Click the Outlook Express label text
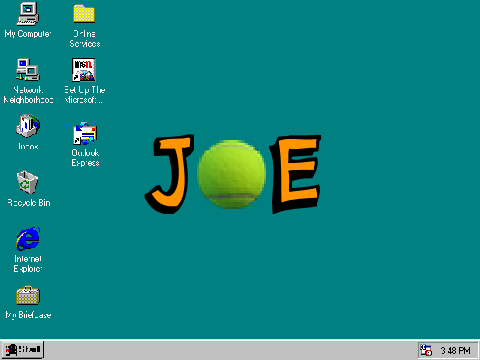 pyautogui.click(x=85, y=158)
